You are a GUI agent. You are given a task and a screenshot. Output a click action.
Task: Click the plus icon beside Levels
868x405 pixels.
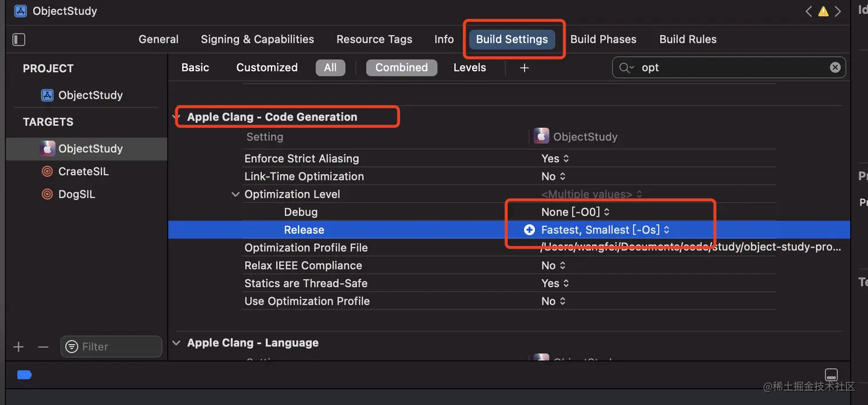524,68
